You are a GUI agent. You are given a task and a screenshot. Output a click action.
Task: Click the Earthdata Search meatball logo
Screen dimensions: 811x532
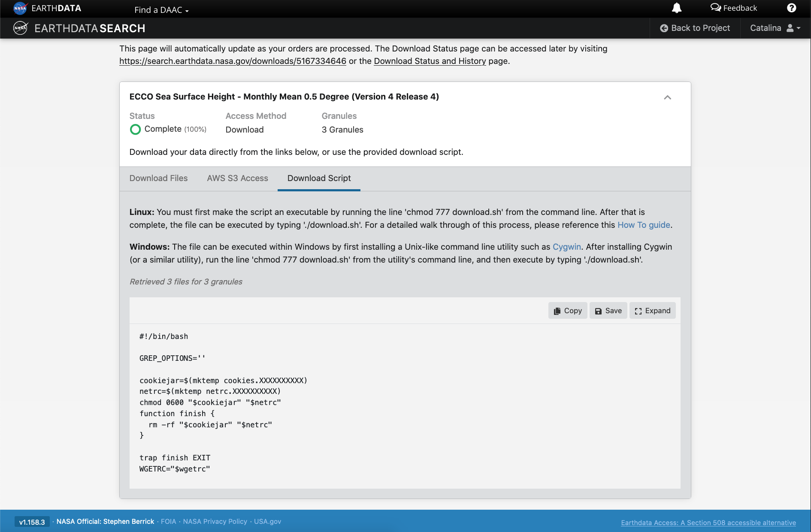pyautogui.click(x=21, y=28)
